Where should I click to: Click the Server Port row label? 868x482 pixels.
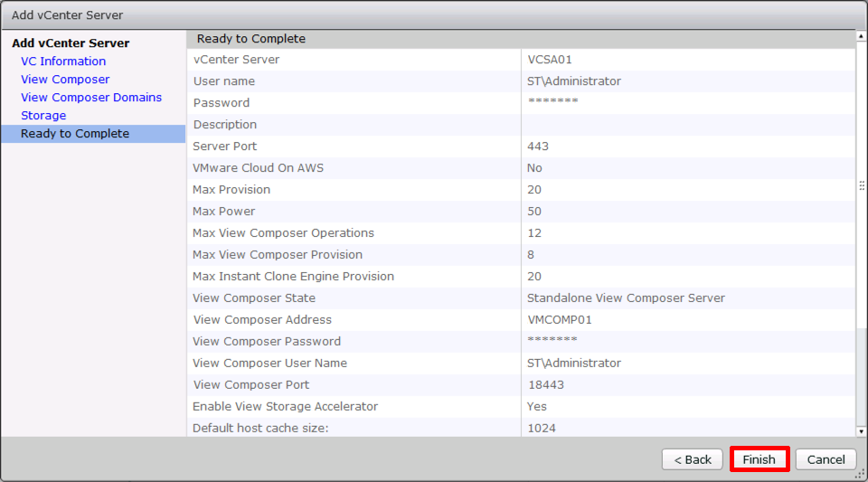[225, 146]
